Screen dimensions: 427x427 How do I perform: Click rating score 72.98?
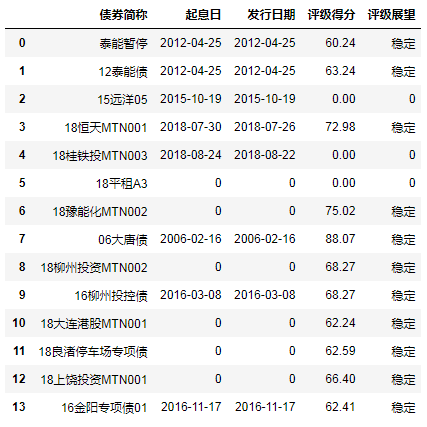pyautogui.click(x=340, y=127)
